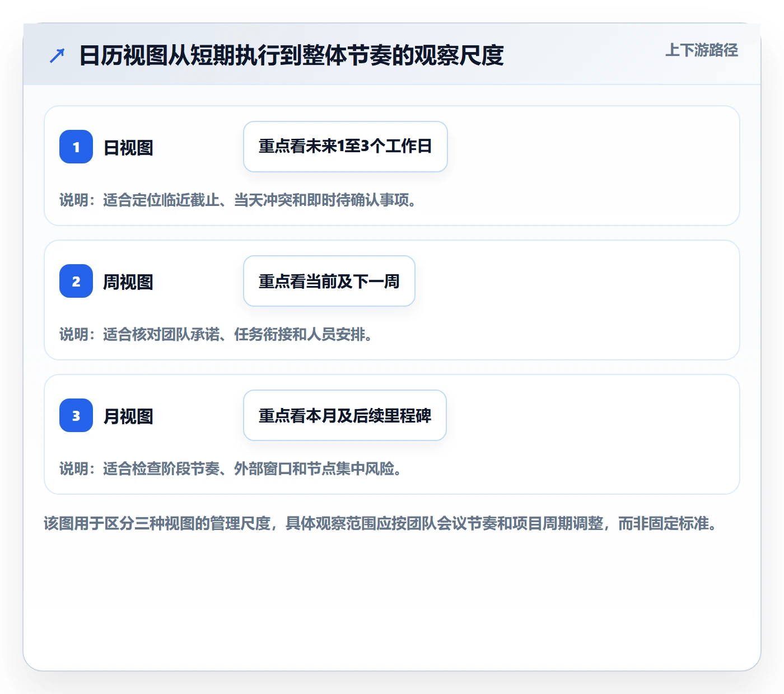The image size is (784, 694).
Task: Click the 日视图 heading
Action: pyautogui.click(x=128, y=148)
